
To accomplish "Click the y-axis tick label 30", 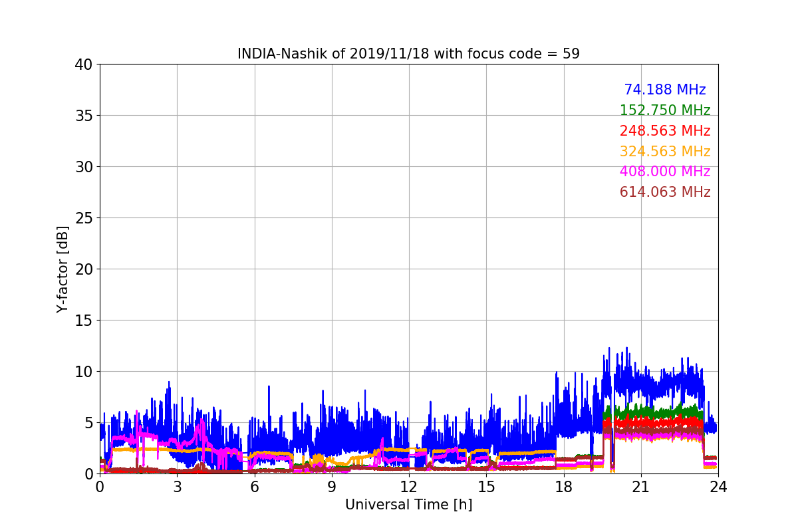I will [x=83, y=167].
